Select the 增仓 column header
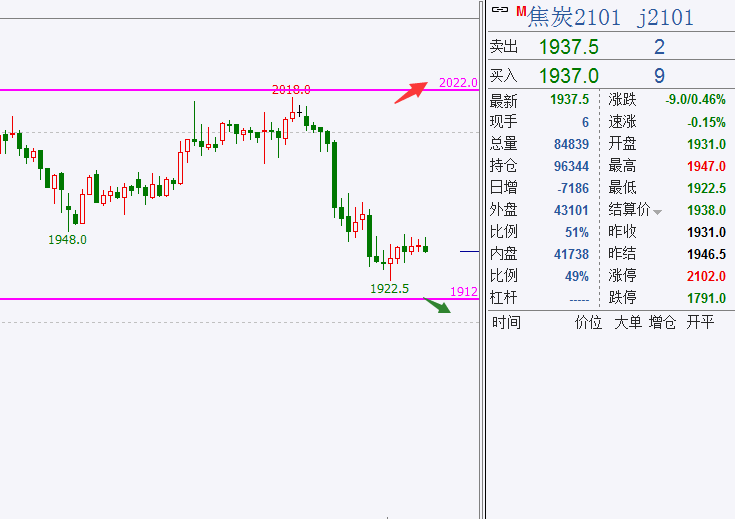Image resolution: width=735 pixels, height=519 pixels. (x=662, y=323)
